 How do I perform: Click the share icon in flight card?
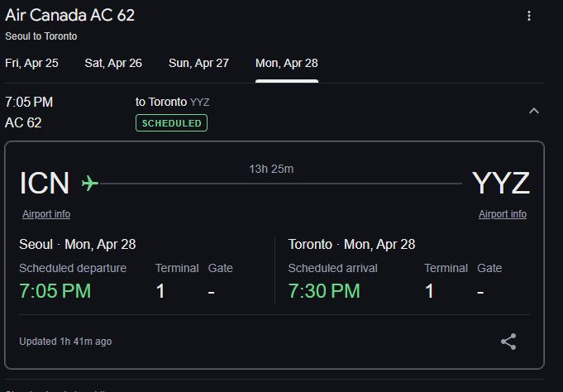pyautogui.click(x=508, y=342)
